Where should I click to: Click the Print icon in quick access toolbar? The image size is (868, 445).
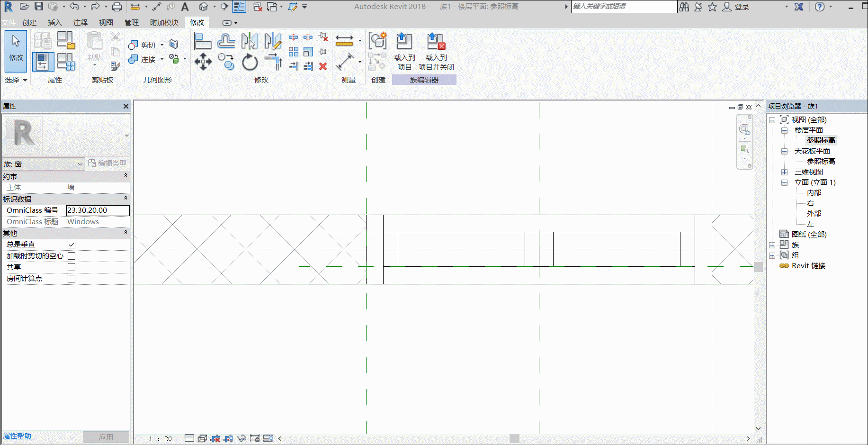(x=117, y=7)
